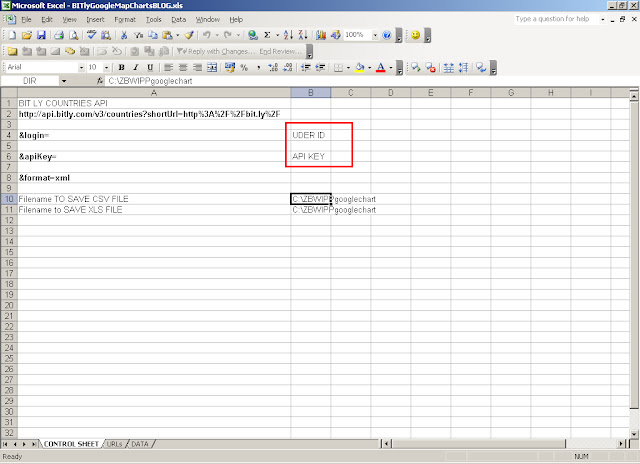Click the Type a question for help box
The width and height of the screenshot is (640, 464).
pyautogui.click(x=556, y=19)
